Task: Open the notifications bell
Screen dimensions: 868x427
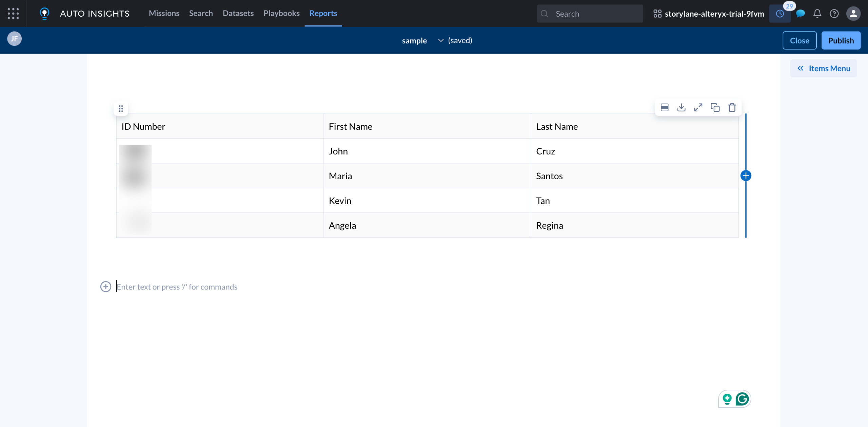Action: pyautogui.click(x=817, y=14)
